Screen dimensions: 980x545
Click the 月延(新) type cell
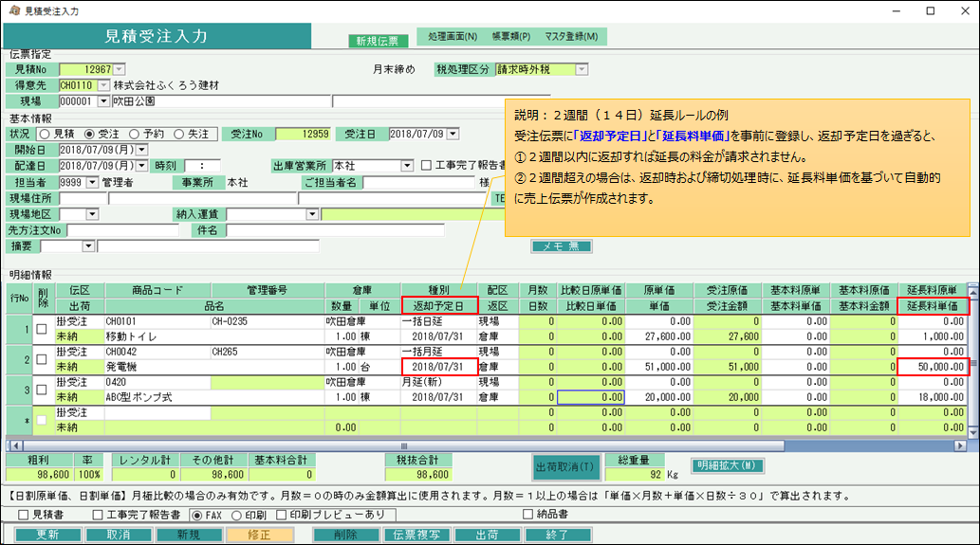click(x=438, y=382)
